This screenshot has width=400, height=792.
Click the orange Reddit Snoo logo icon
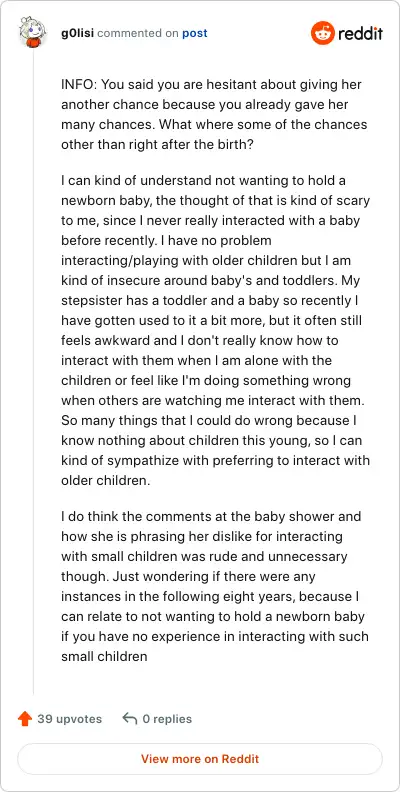[x=323, y=33]
